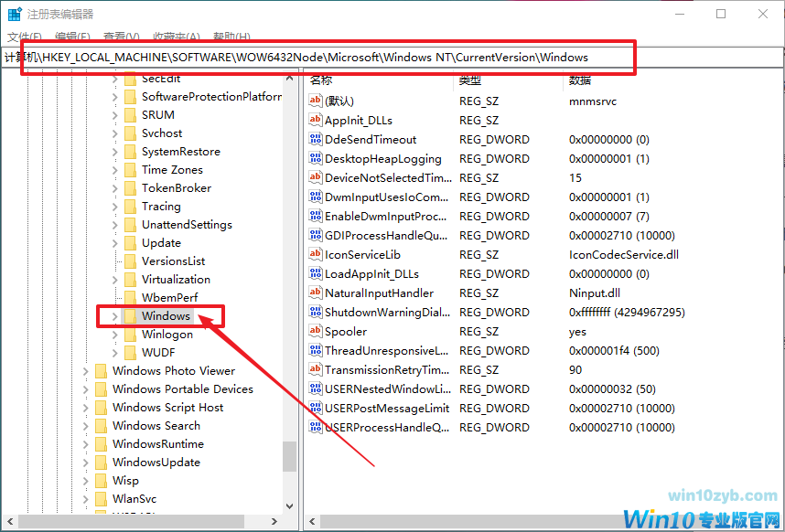The width and height of the screenshot is (785, 532).
Task: Expand the SystemRestore key
Action: point(114,152)
